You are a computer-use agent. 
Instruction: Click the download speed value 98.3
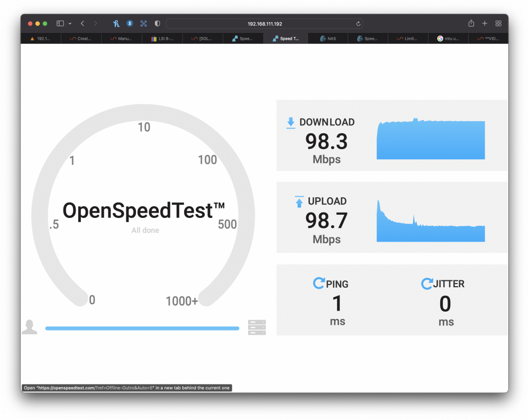[x=326, y=141]
